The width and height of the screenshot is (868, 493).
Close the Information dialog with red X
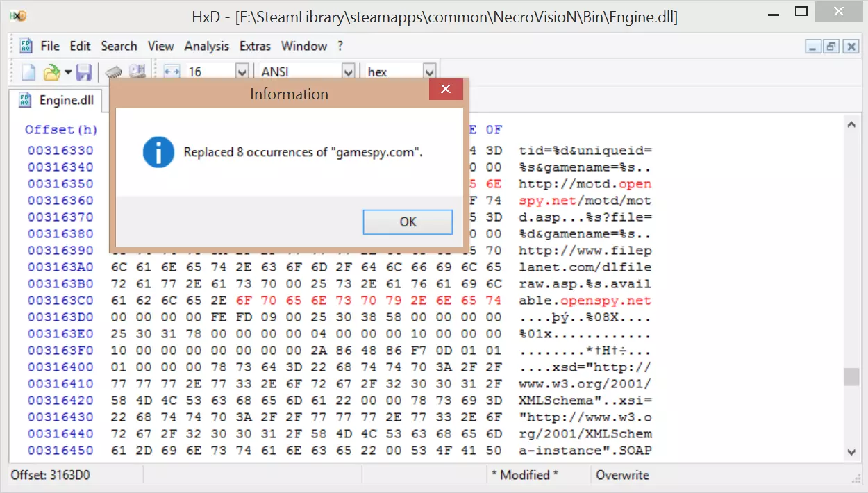(446, 90)
